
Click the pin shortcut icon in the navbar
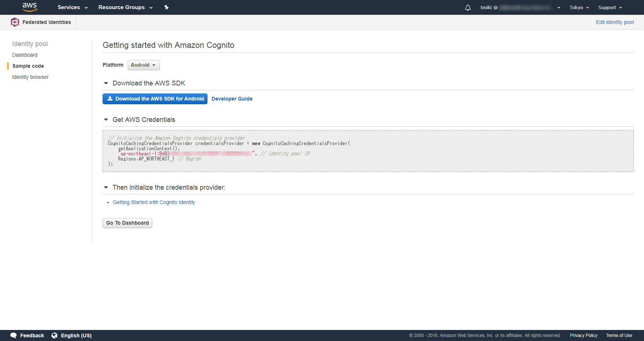tap(166, 7)
